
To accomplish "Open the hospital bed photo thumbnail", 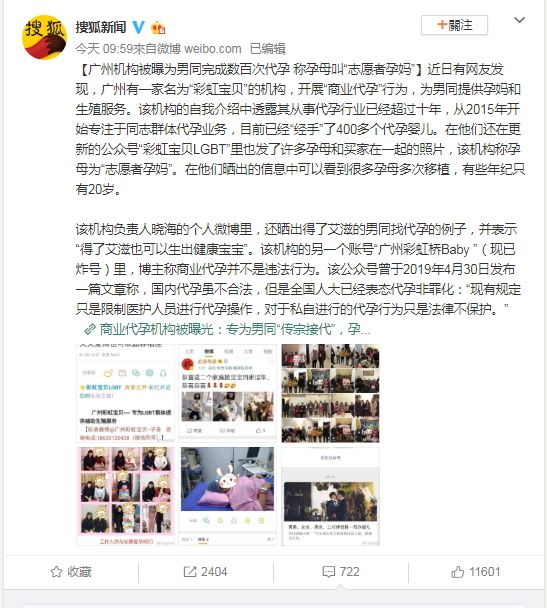I will [x=228, y=496].
